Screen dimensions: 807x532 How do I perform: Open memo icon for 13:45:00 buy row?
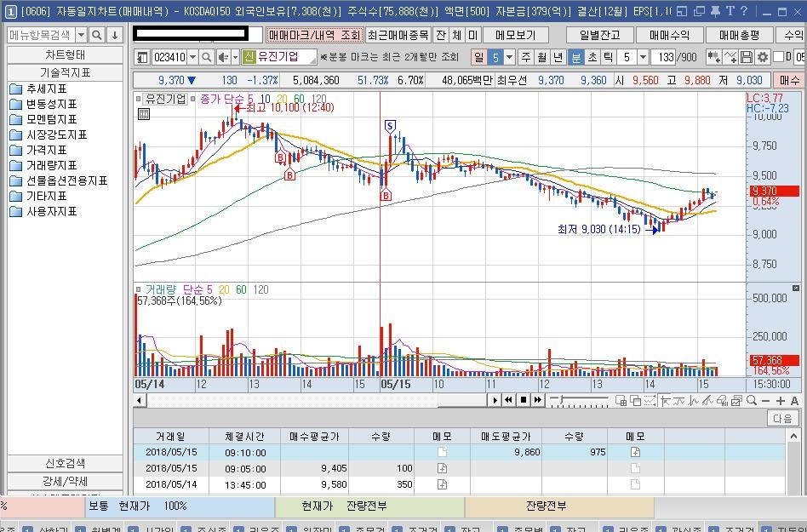[x=442, y=484]
